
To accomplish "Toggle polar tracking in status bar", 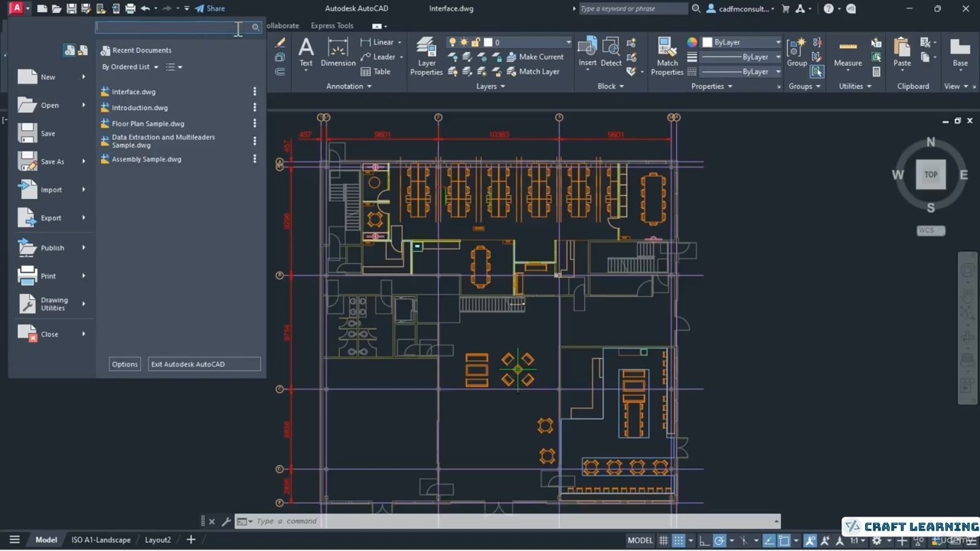I will point(719,540).
